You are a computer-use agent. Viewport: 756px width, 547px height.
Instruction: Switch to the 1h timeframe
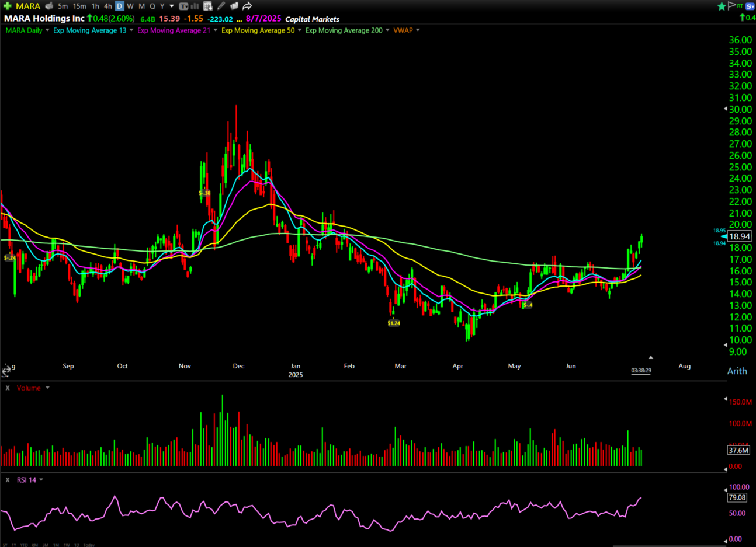coord(95,6)
